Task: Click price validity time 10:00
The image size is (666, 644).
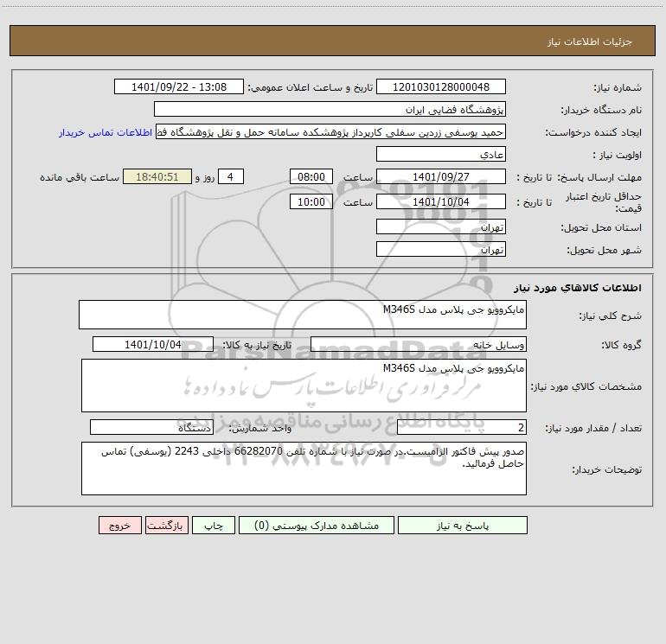Action: (x=311, y=201)
